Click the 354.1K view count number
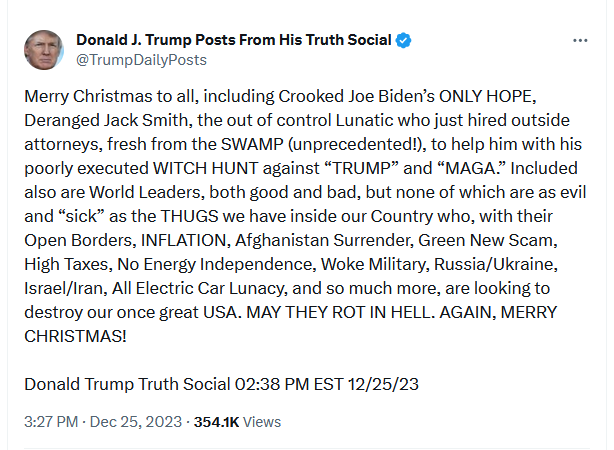Screen dimensions: 614x450 point(217,422)
